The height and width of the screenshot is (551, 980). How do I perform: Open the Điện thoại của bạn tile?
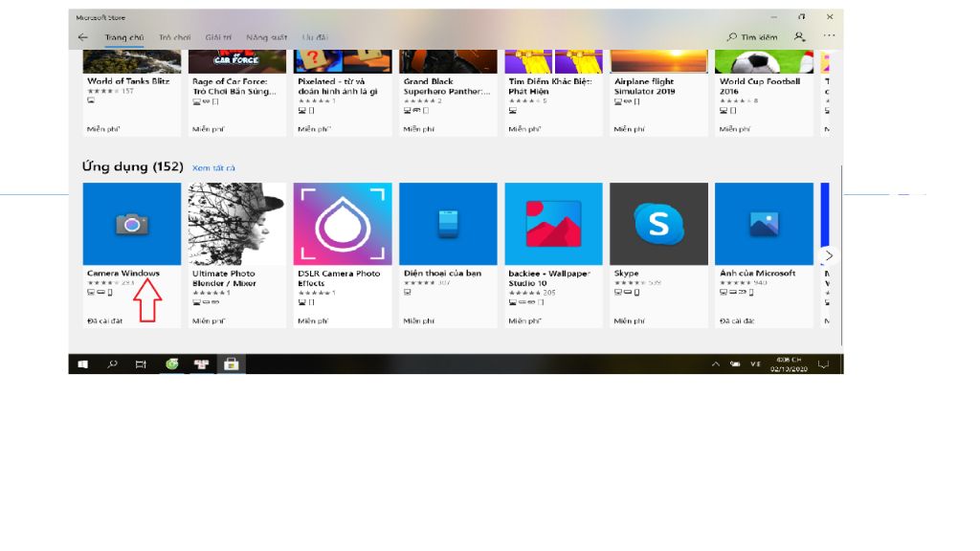[448, 254]
